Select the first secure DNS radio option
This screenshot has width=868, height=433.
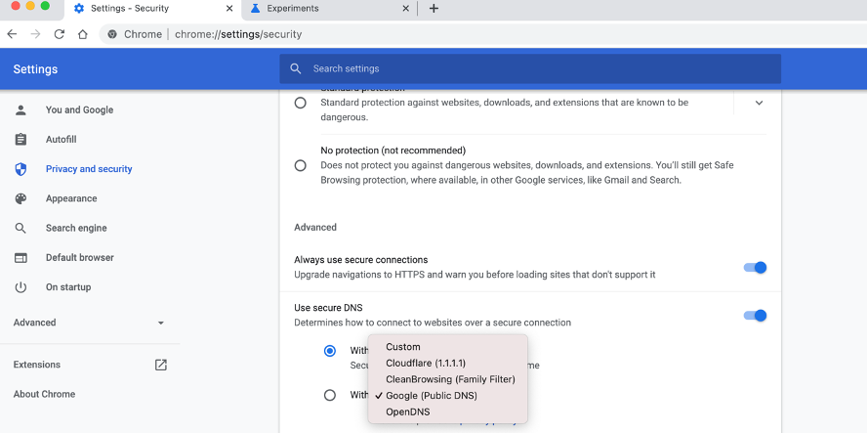pyautogui.click(x=330, y=351)
